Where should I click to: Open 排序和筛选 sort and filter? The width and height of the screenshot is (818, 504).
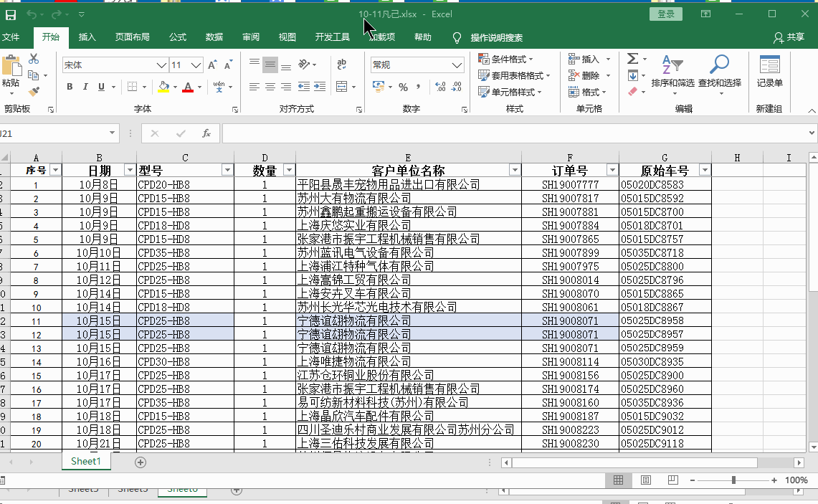pos(673,75)
